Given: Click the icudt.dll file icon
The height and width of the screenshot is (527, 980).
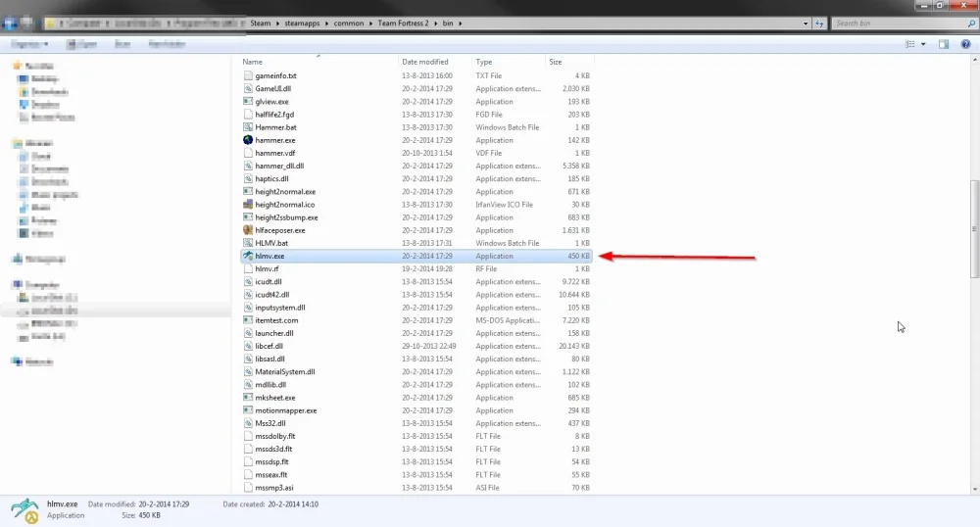Looking at the screenshot, I should click(248, 281).
